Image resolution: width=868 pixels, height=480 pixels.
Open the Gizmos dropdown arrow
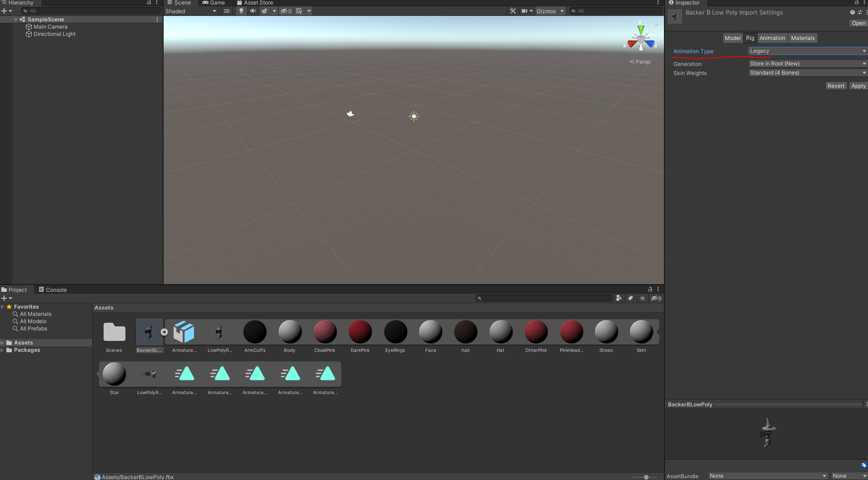pos(562,11)
